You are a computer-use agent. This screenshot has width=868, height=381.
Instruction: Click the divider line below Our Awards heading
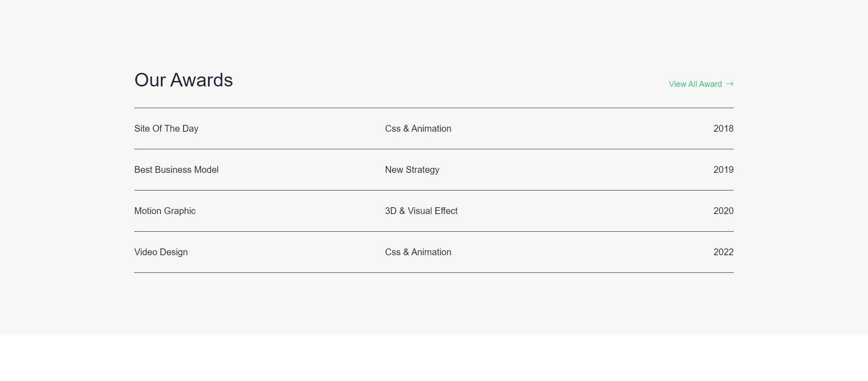(434, 108)
